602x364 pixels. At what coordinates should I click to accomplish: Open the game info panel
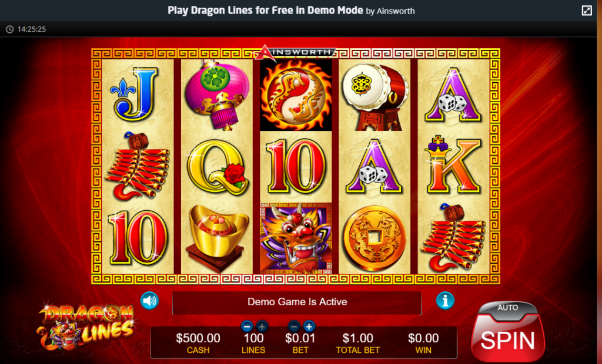(x=445, y=301)
